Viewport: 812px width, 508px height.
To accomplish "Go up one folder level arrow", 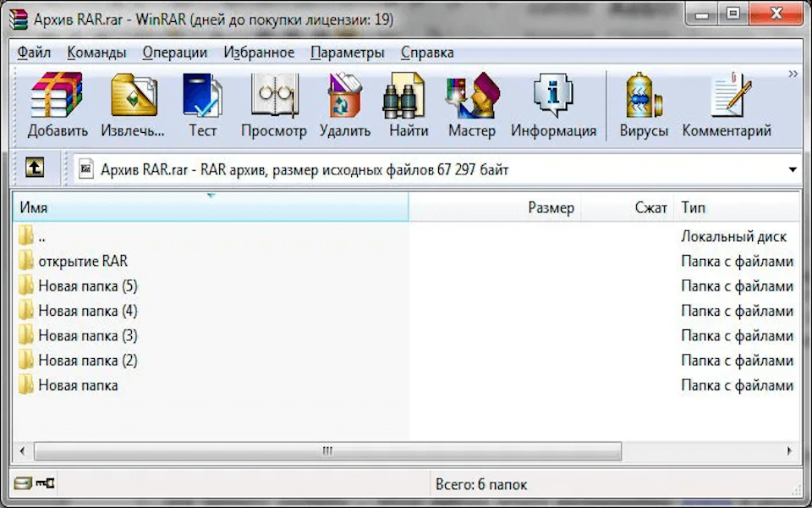I will click(35, 168).
